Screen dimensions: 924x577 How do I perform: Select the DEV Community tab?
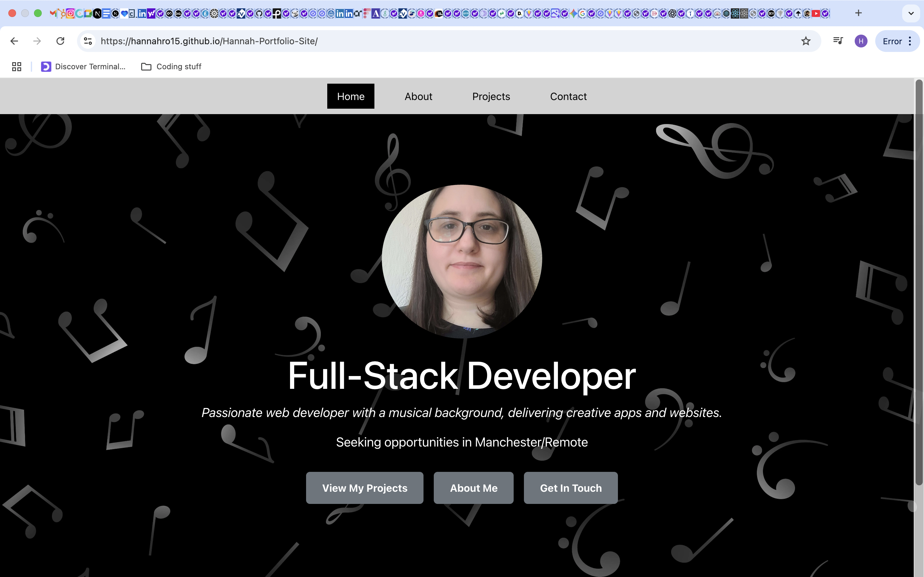point(771,14)
